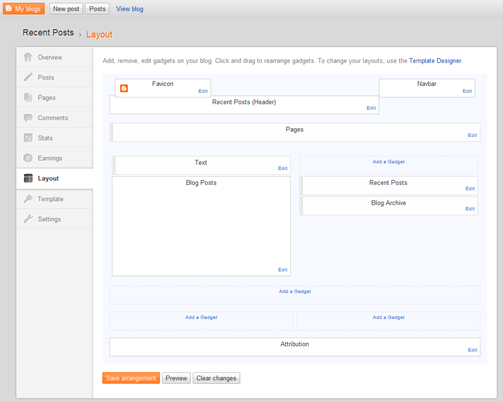This screenshot has width=503, height=401.
Task: Go to Posts in the sidebar
Action: (55, 77)
